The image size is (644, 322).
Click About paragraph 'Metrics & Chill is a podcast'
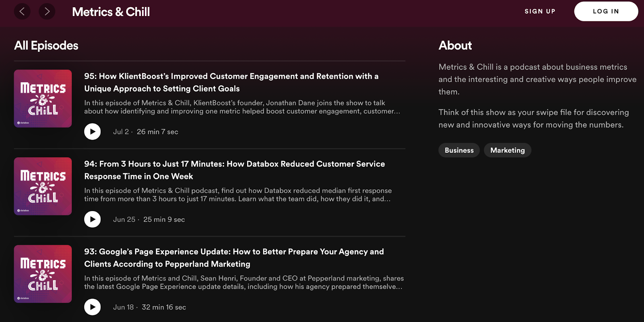(x=537, y=79)
